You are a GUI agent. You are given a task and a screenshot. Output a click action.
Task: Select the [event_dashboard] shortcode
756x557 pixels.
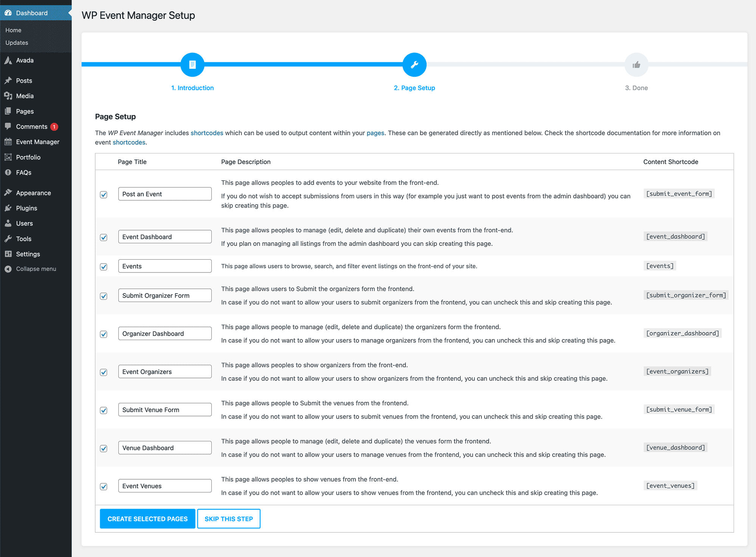pos(675,237)
